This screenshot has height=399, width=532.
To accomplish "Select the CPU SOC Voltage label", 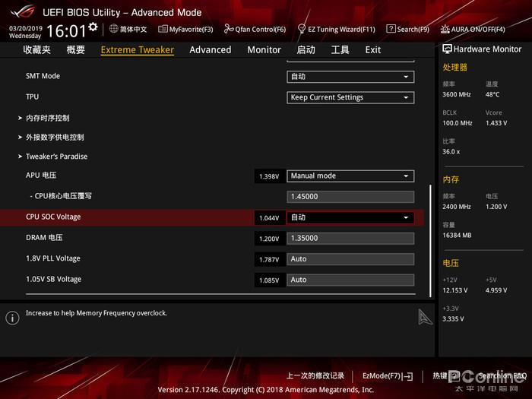I will pos(53,217).
